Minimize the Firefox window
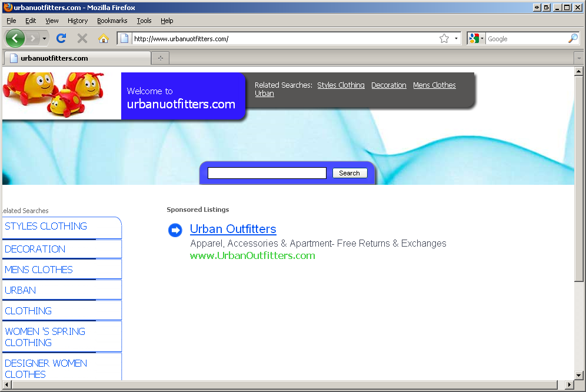The image size is (586, 392). [x=557, y=8]
